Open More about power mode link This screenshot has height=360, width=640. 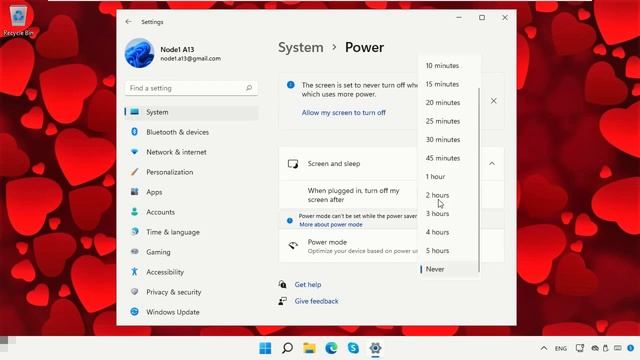pyautogui.click(x=331, y=225)
